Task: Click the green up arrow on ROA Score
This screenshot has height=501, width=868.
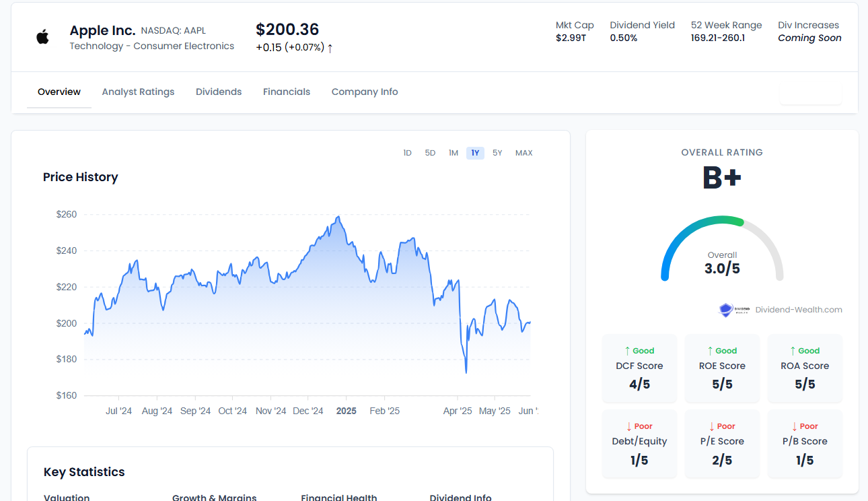Action: pyautogui.click(x=793, y=350)
